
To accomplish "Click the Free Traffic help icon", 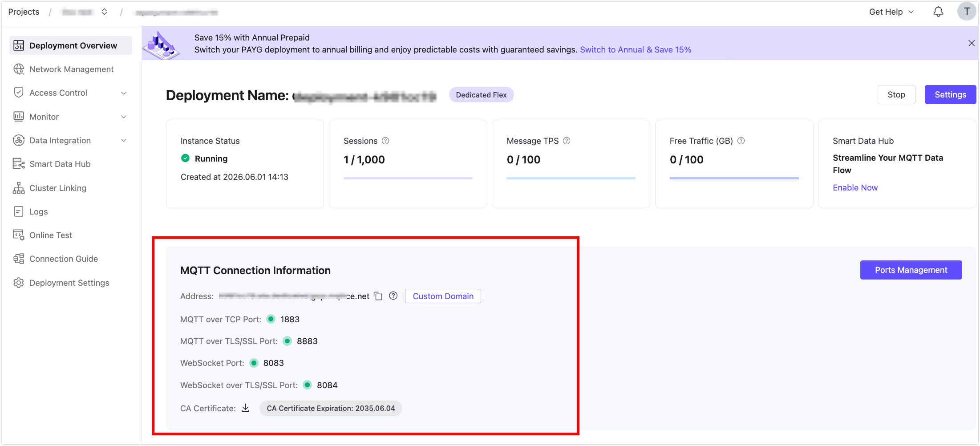I will coord(741,141).
